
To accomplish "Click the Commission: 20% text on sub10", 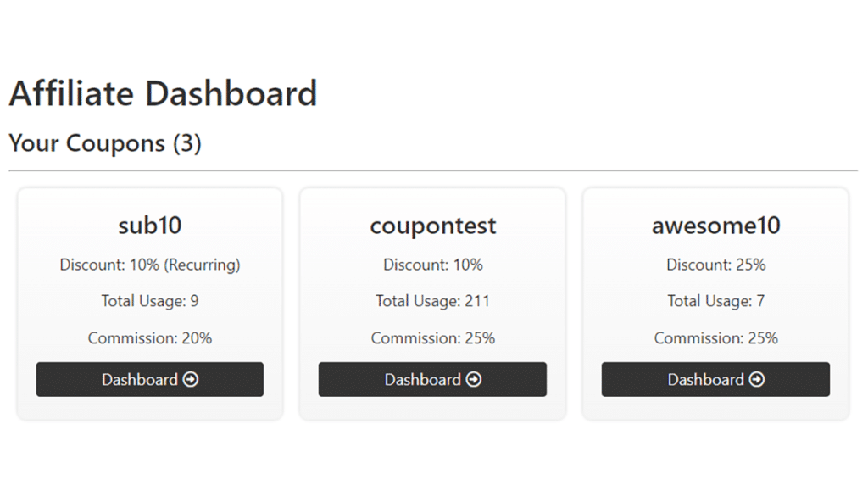I will (149, 337).
